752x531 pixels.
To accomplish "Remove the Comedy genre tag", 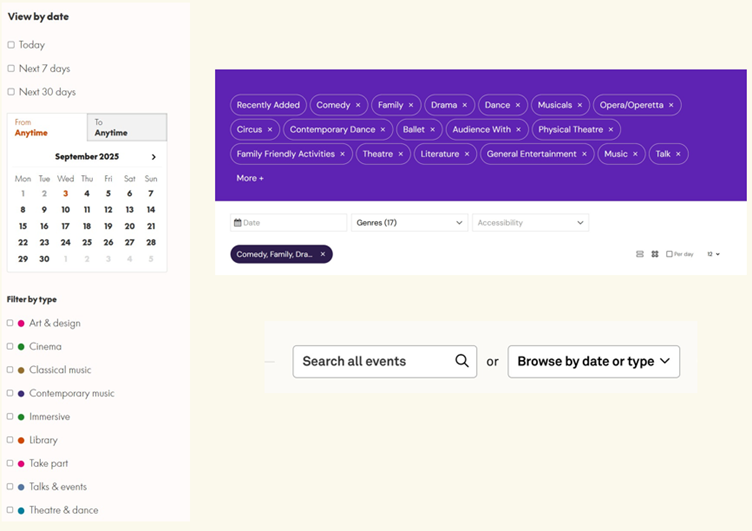I will (x=358, y=105).
